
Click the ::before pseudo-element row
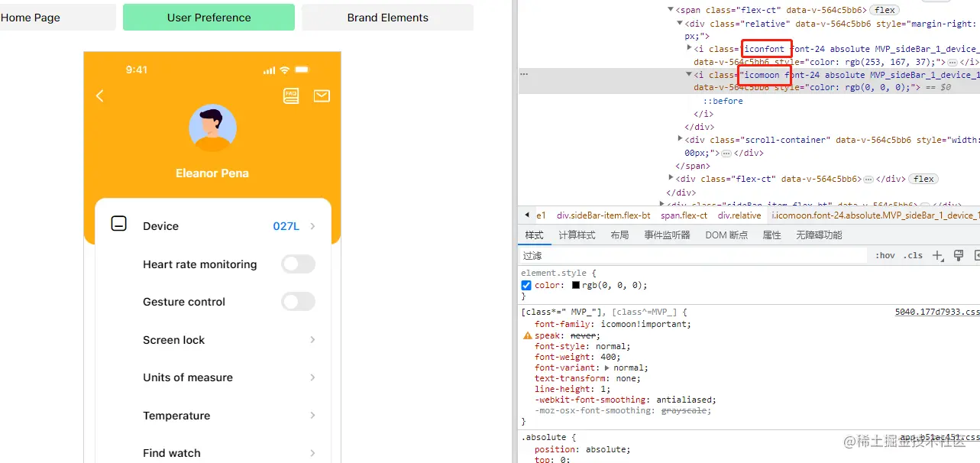pyautogui.click(x=723, y=101)
